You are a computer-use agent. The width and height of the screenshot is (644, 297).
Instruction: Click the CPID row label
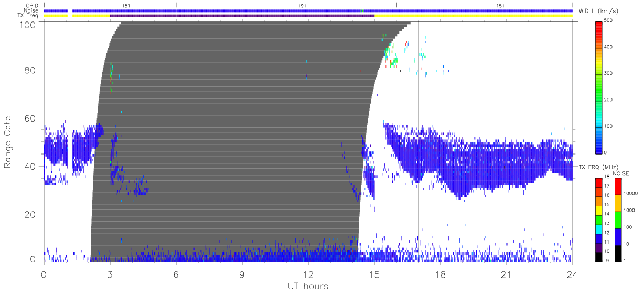click(33, 5)
